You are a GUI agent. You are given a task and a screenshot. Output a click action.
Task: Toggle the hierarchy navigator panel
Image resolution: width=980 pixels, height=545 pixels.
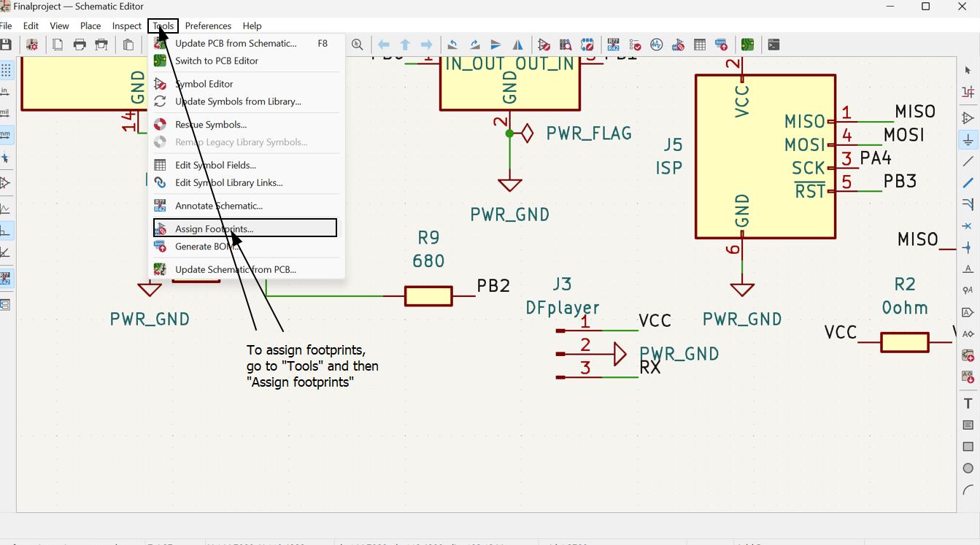tap(5, 304)
